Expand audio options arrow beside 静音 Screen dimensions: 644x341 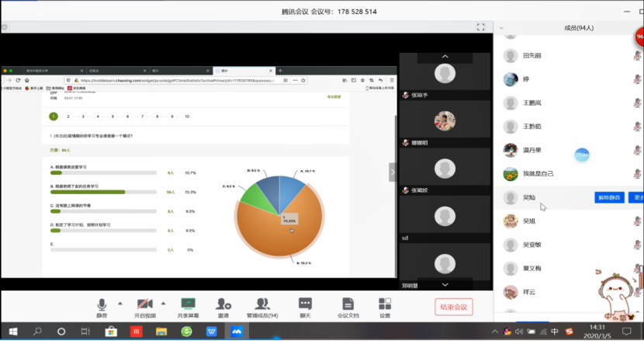(119, 302)
